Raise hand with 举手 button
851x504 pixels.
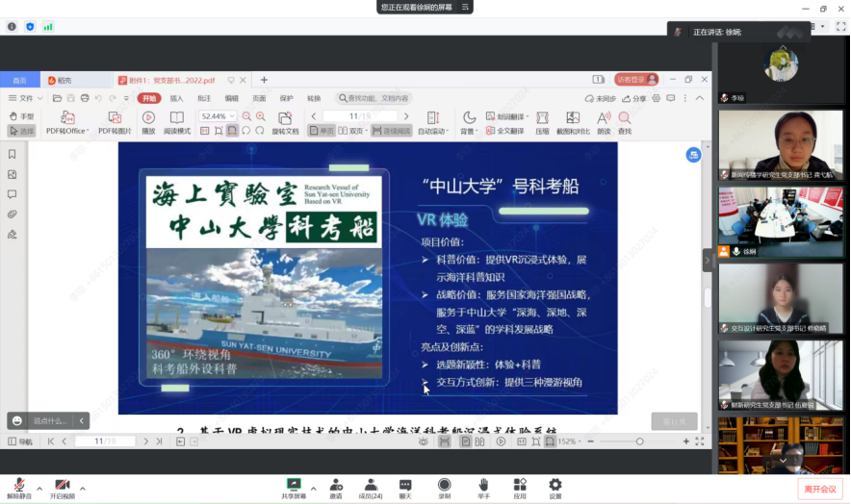coord(483,489)
